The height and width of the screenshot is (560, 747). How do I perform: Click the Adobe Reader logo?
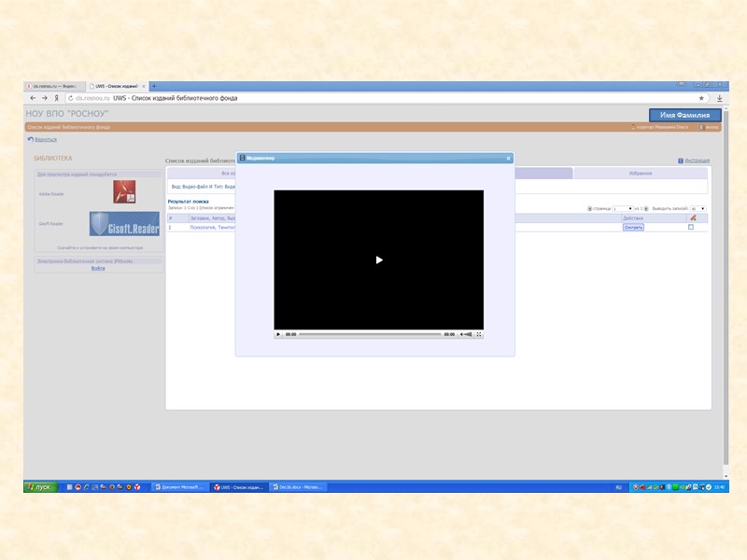click(x=124, y=191)
